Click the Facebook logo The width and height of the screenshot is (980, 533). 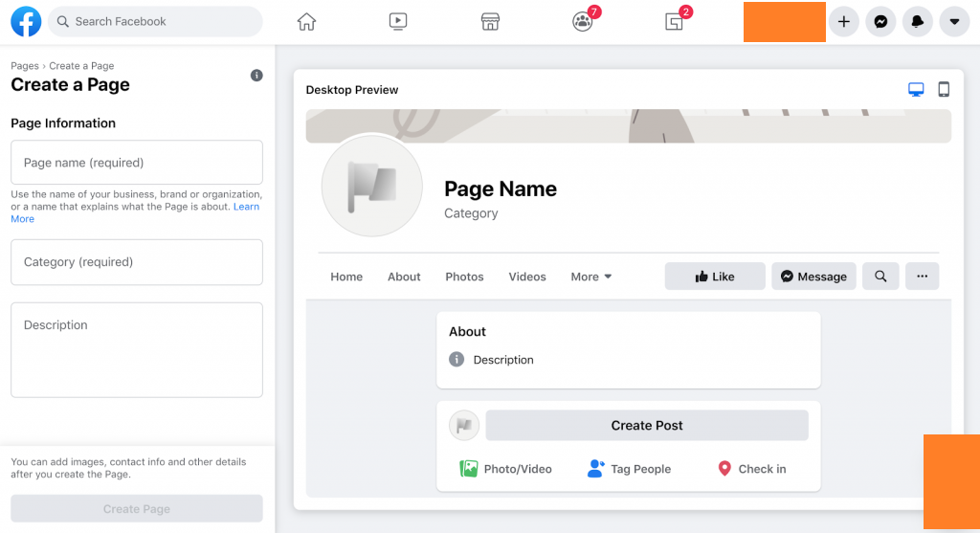pos(26,21)
